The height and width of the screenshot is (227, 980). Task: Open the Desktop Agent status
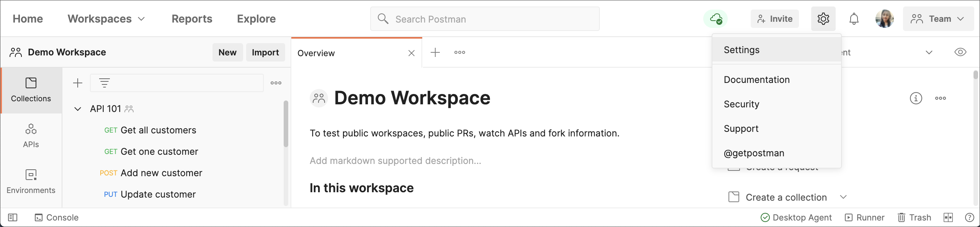pyautogui.click(x=796, y=217)
